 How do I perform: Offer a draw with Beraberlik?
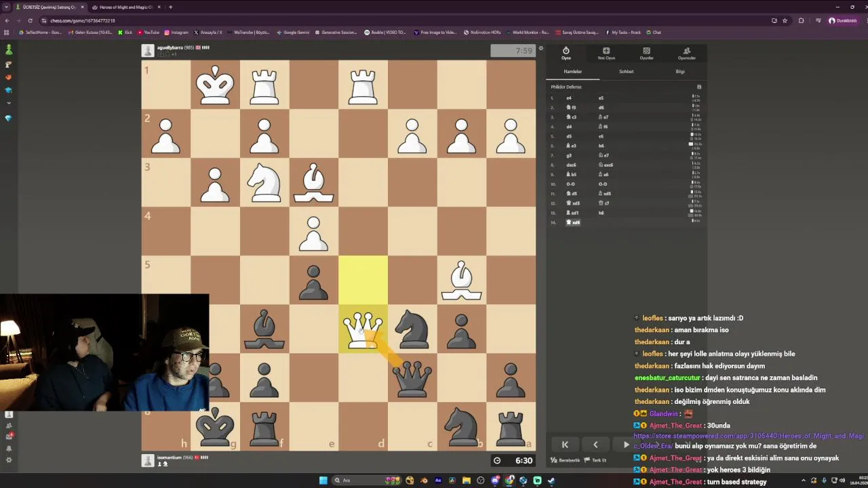tap(566, 460)
